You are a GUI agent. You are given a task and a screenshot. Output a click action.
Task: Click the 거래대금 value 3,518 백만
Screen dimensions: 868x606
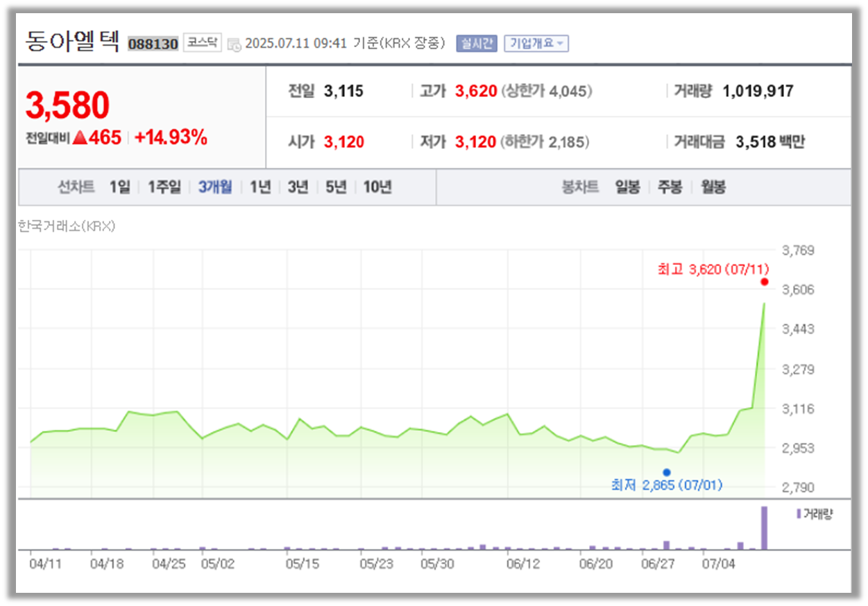coord(770,142)
